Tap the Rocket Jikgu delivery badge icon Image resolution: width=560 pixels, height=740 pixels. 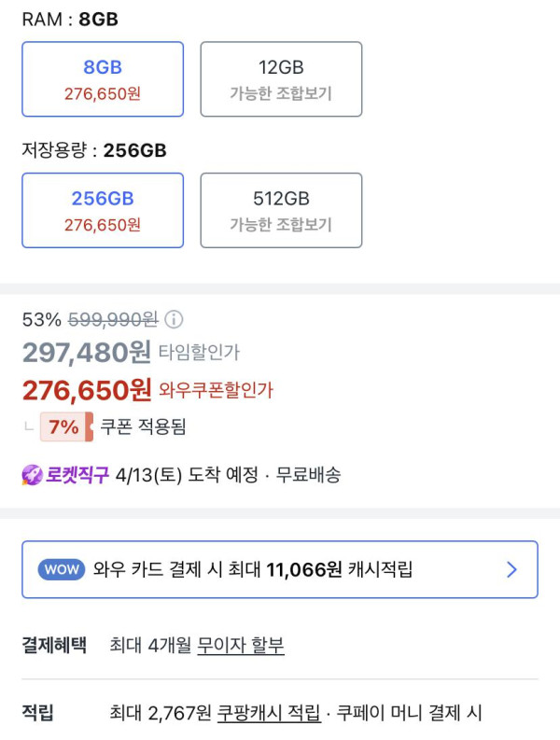33,475
